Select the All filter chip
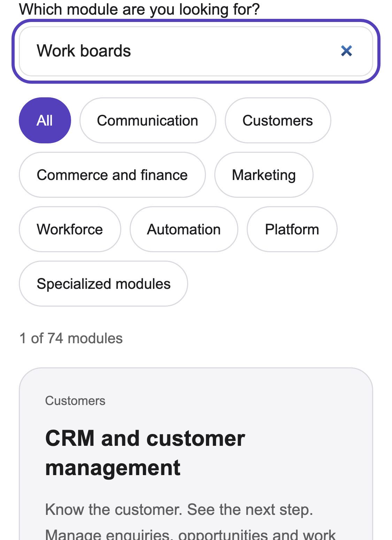The image size is (392, 540). (45, 120)
